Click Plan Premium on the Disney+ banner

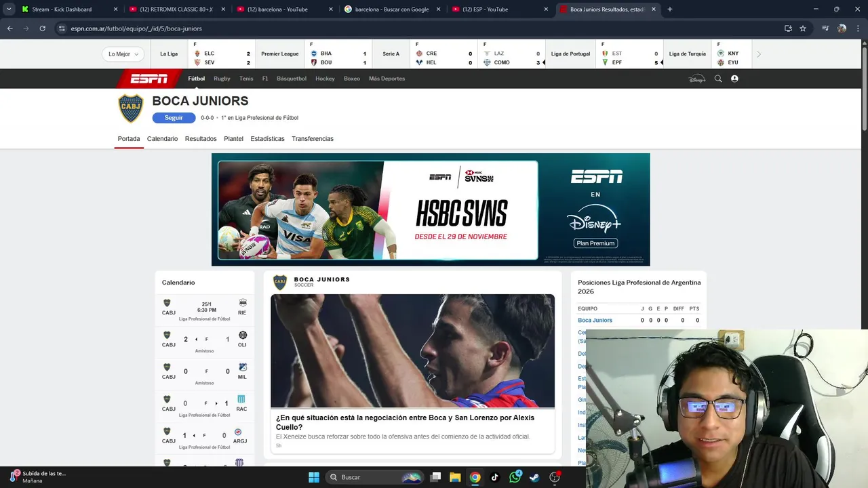click(x=595, y=243)
